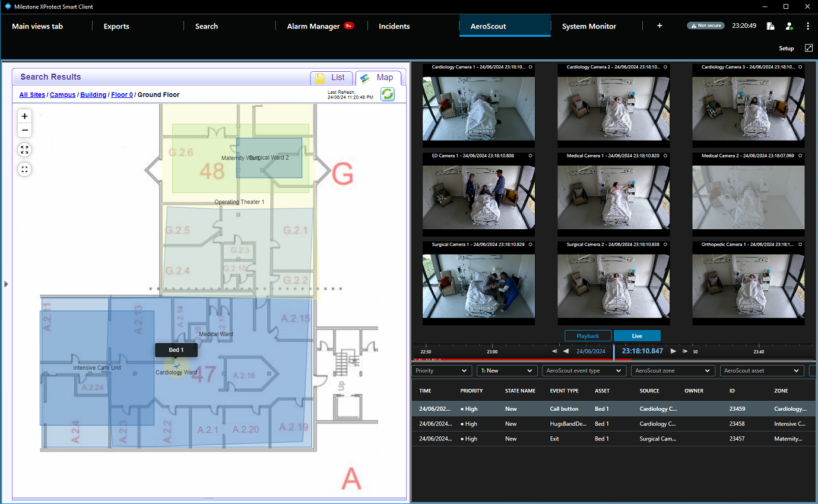Expand the AeroScout zone dropdown

[673, 370]
